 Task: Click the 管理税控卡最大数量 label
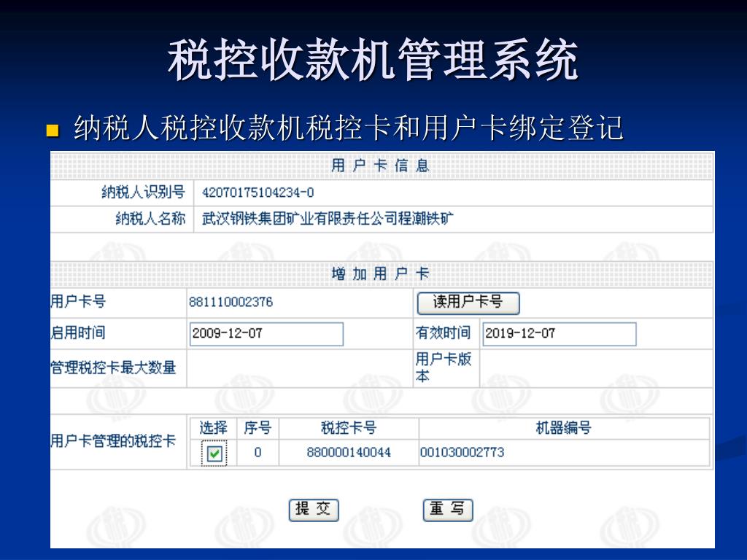[113, 367]
